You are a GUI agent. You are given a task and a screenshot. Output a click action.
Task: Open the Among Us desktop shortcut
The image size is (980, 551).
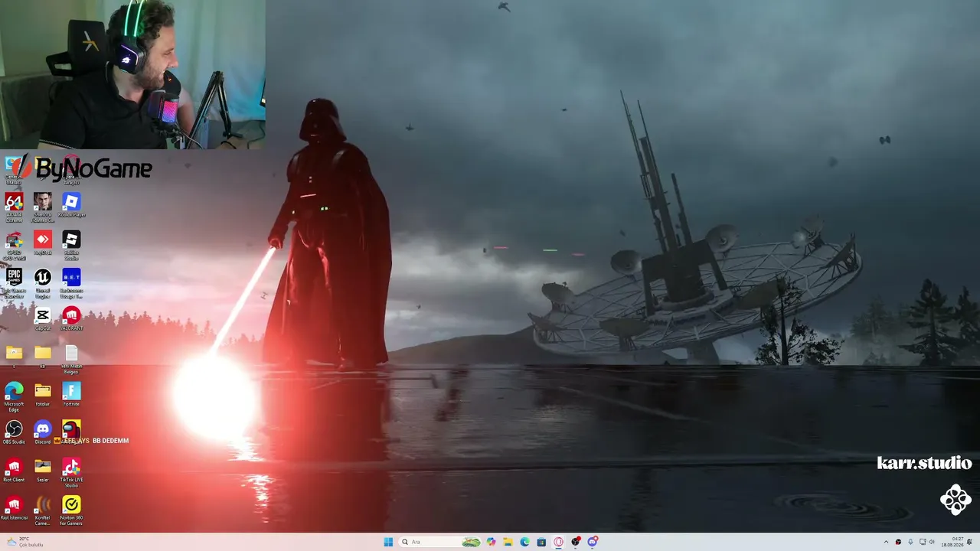[71, 431]
